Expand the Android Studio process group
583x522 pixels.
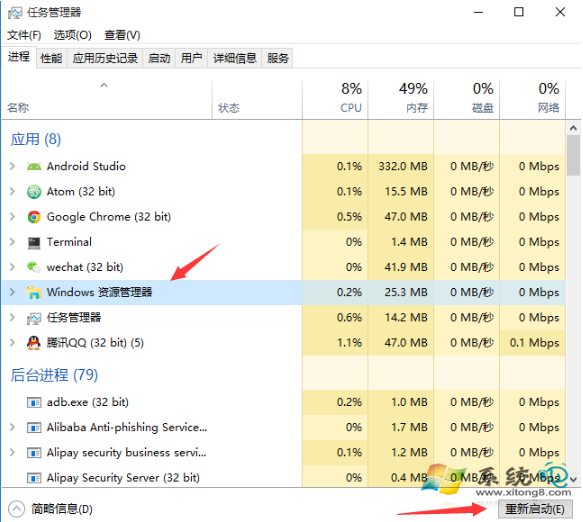(12, 166)
